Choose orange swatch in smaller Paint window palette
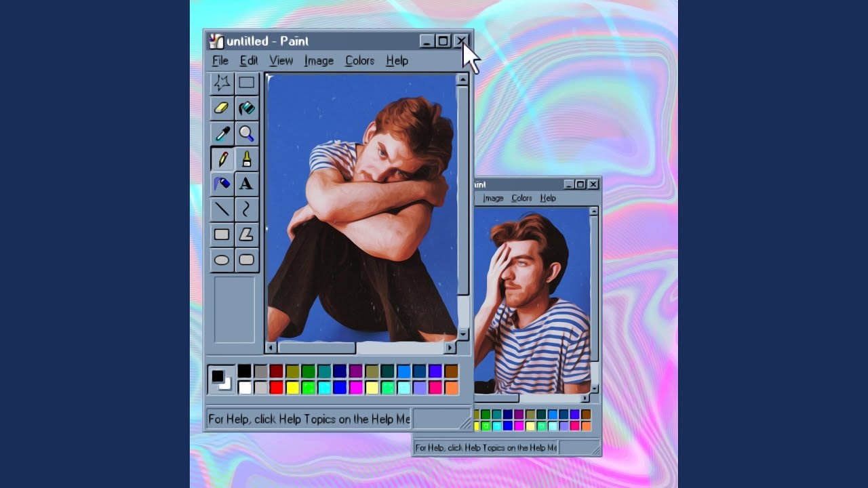 (x=586, y=426)
